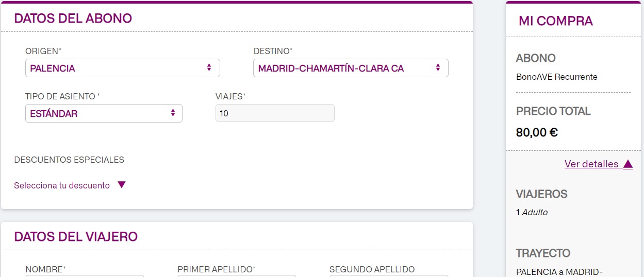This screenshot has width=644, height=277.
Task: Click the up-down arrows in the ESTÁNDAR selector
Action: 173,113
